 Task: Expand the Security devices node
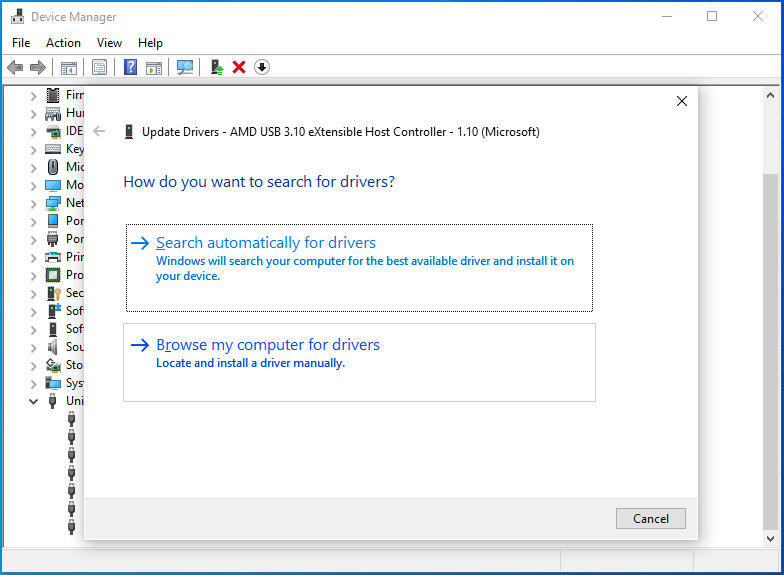34,294
